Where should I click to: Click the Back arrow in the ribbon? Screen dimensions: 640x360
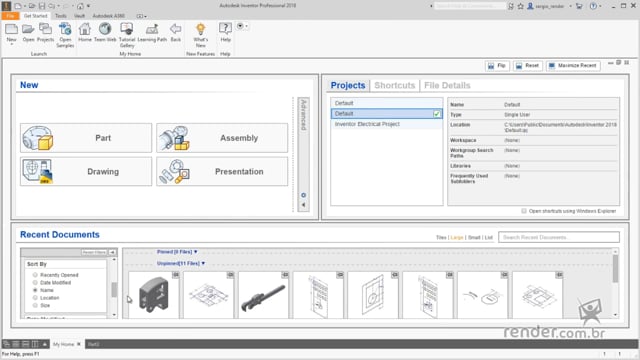coord(176,29)
